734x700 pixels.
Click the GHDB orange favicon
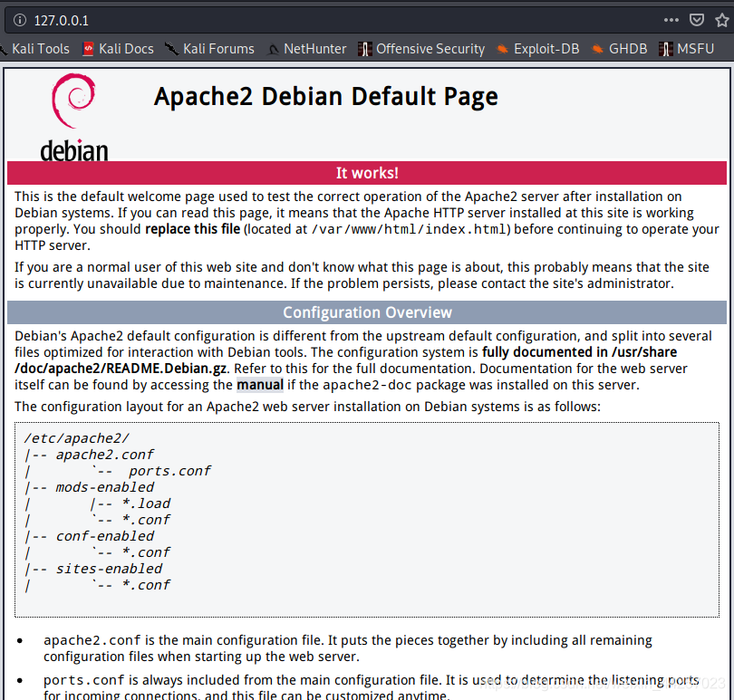(597, 49)
